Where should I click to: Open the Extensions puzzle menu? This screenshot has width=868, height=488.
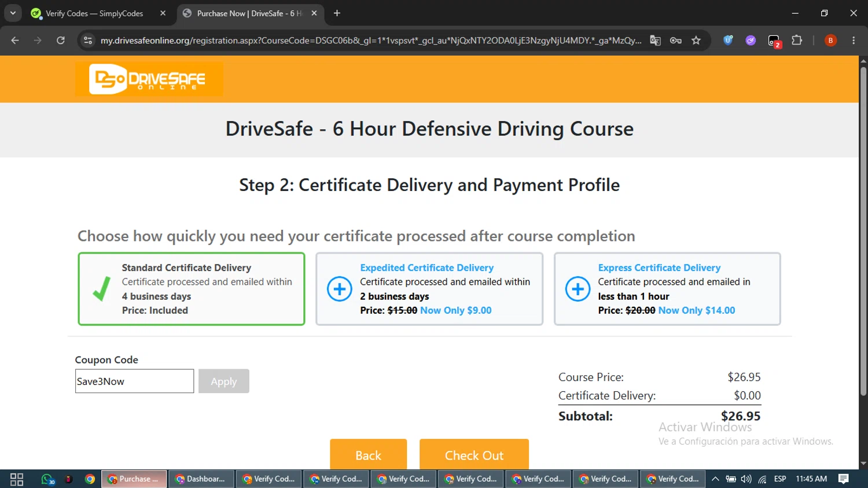click(797, 41)
